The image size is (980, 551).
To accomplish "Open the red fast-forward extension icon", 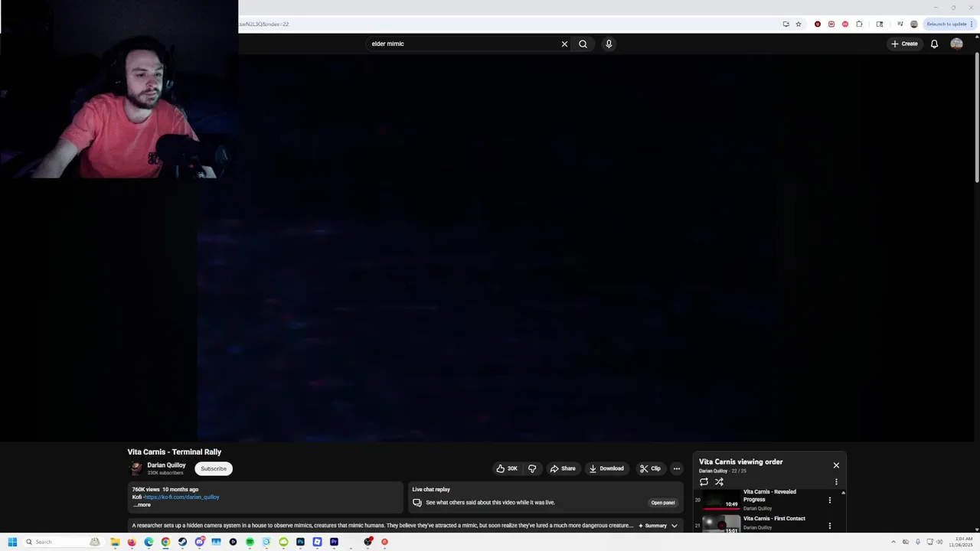I will (x=831, y=24).
